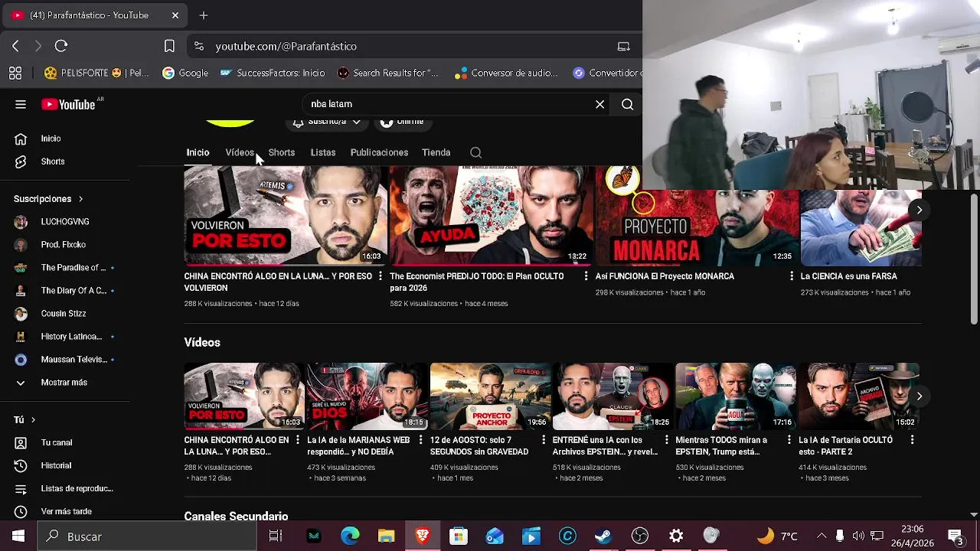980x551 pixels.
Task: Play the 'ENTRENÉ una IA' Epstein thumbnail
Action: click(x=612, y=396)
